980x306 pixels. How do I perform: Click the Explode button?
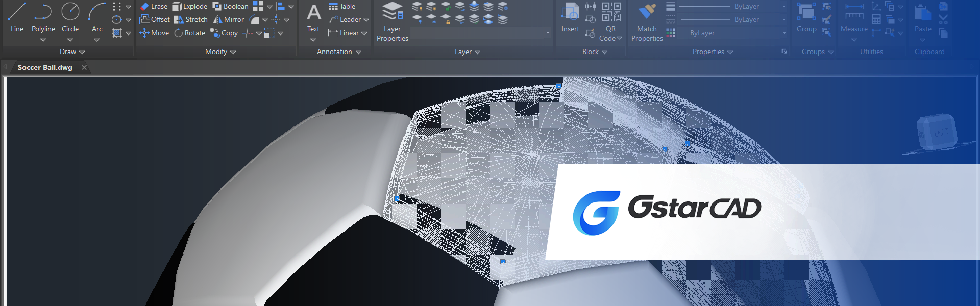point(189,7)
